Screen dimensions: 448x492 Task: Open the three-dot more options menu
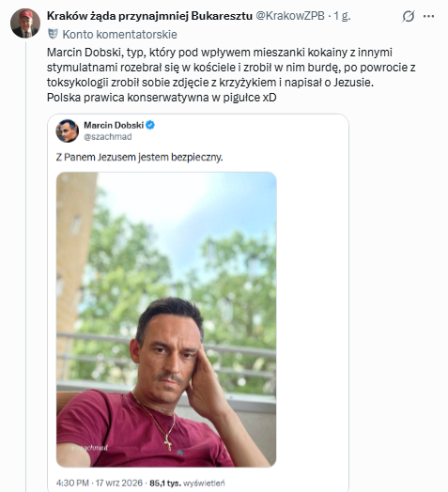click(x=428, y=16)
